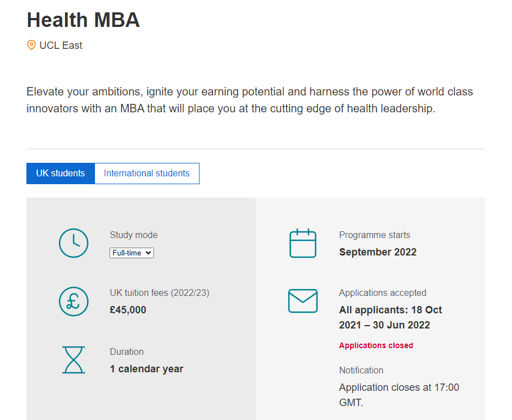Click the UCL East location pin icon
Screen dimensions: 512x420
tap(31, 45)
